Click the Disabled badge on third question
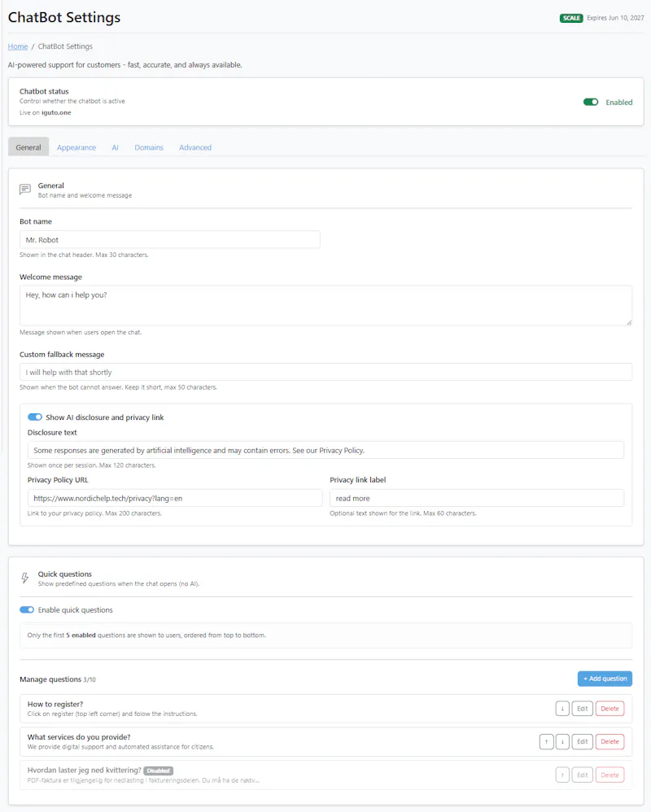 pyautogui.click(x=158, y=771)
